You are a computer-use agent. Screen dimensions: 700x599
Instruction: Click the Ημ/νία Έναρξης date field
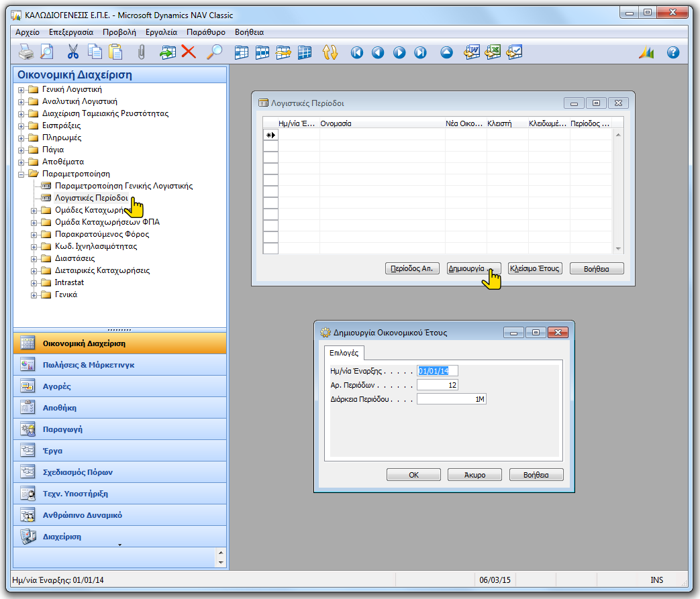(438, 371)
